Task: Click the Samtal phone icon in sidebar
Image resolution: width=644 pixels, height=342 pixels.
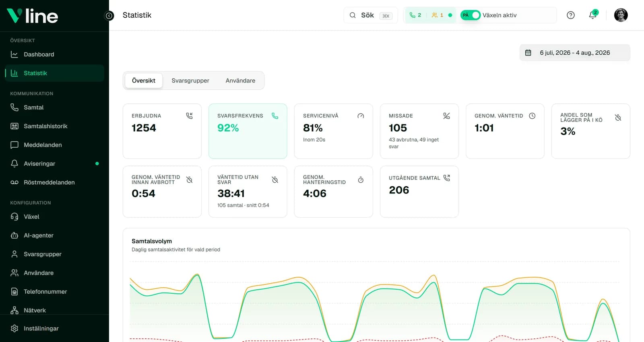Action: (14, 107)
